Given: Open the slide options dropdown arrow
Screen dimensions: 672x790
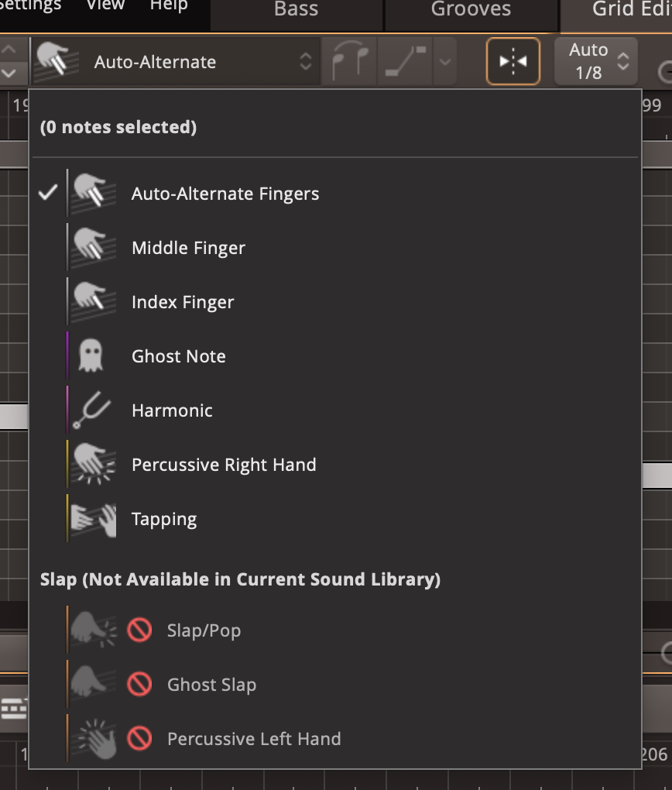Looking at the screenshot, I should (444, 61).
